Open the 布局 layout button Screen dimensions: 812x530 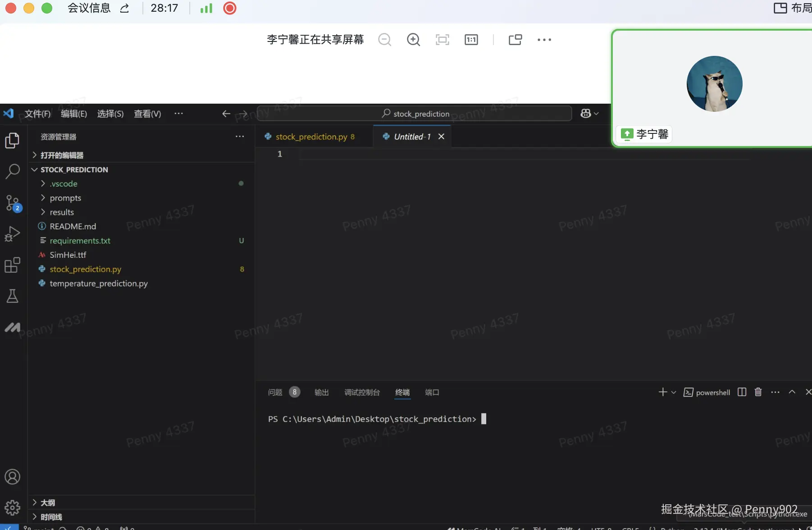click(793, 8)
